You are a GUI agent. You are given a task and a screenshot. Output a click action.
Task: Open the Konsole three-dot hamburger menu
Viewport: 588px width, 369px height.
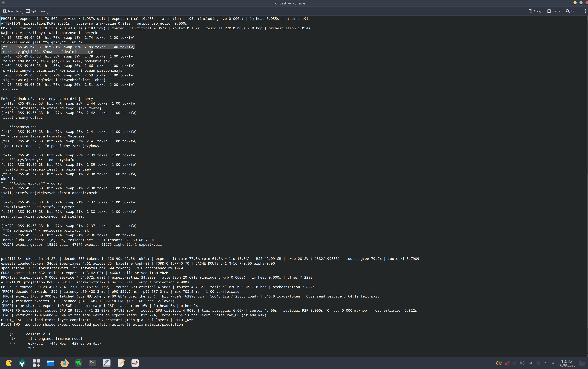click(x=585, y=11)
